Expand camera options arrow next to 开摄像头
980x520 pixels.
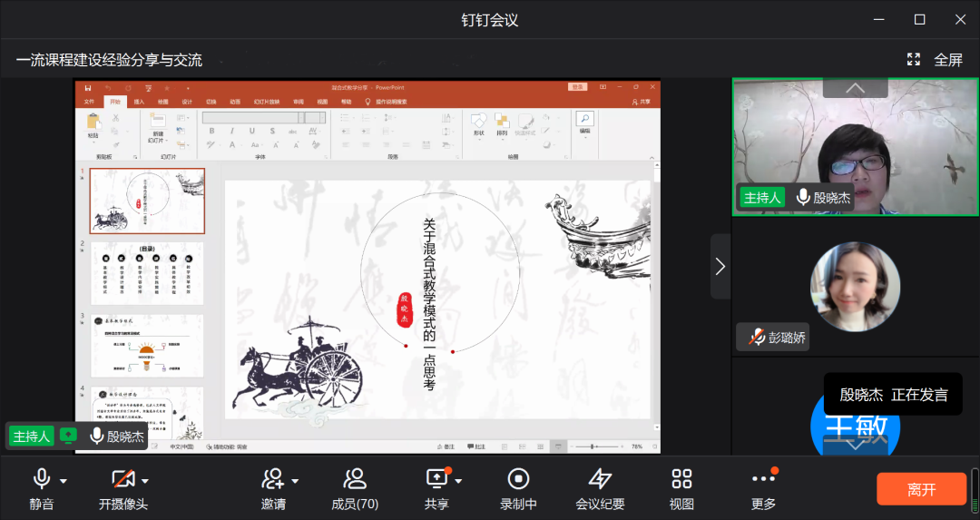click(x=145, y=481)
